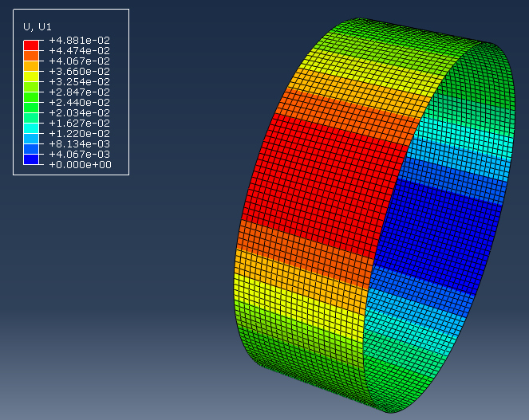Pick the +1.220e-02 legend value

[80, 134]
